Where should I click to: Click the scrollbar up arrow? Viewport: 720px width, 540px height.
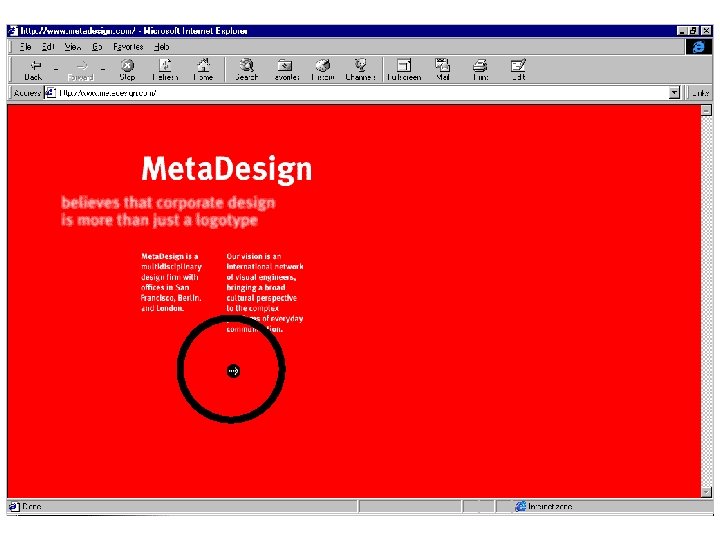pos(706,110)
